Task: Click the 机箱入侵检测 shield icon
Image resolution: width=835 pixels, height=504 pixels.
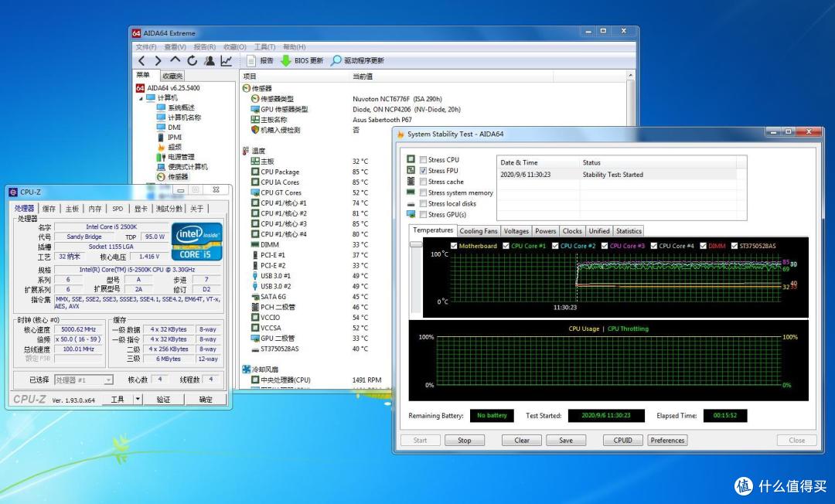Action: (255, 130)
